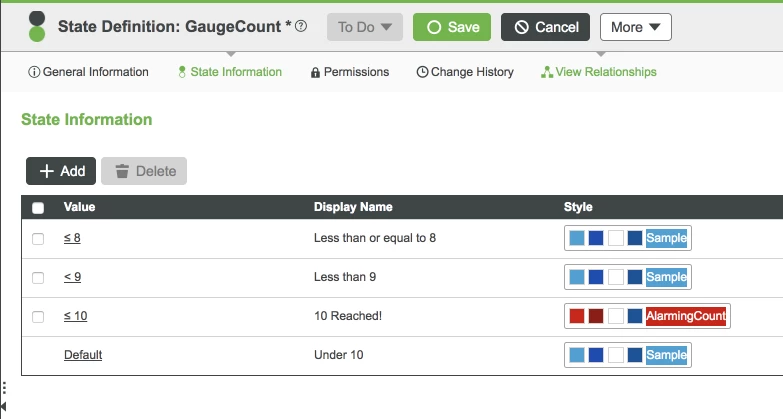This screenshot has width=783, height=419.
Task: Open the Default value link
Action: [x=83, y=355]
